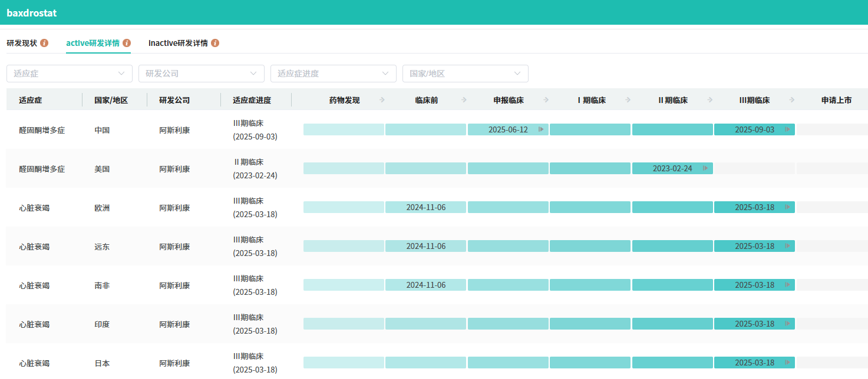868x379 pixels.
Task: Click play marker on 日本 row 2025-03-18 bar
Action: [x=787, y=363]
